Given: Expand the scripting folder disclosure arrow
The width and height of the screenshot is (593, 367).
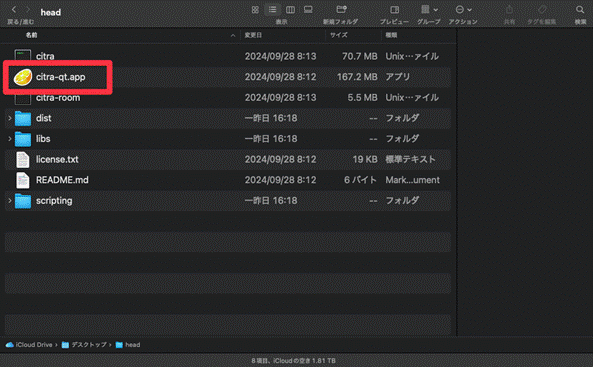Looking at the screenshot, I should [9, 201].
